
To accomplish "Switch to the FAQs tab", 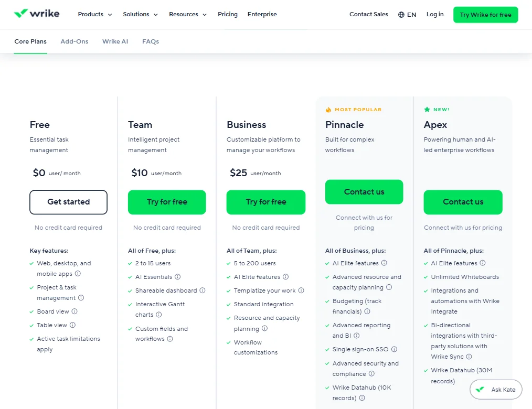I will tap(151, 41).
